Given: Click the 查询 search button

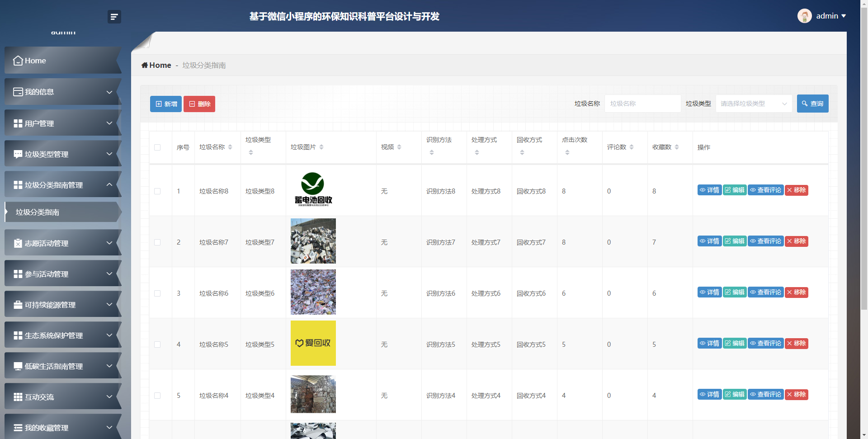Looking at the screenshot, I should click(812, 104).
